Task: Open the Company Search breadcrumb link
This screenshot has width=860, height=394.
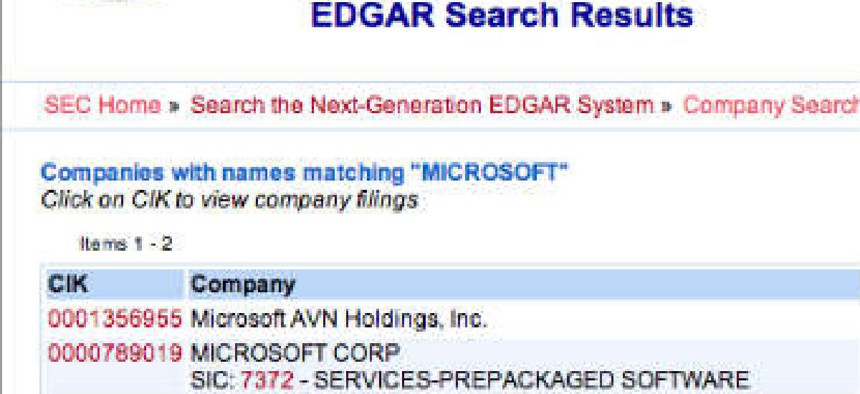Action: click(x=771, y=105)
